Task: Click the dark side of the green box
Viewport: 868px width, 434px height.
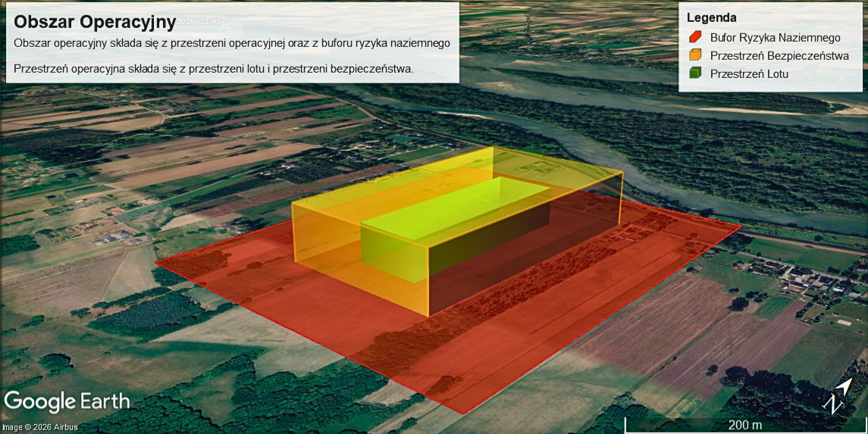Action: (490, 242)
